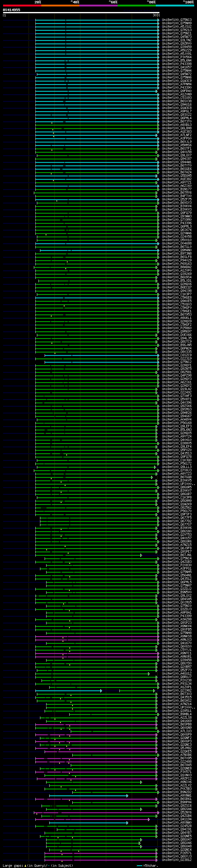Click hit label UniRef100_B6TQ08
This screenshot has height=868, width=197.
pos(176,477)
